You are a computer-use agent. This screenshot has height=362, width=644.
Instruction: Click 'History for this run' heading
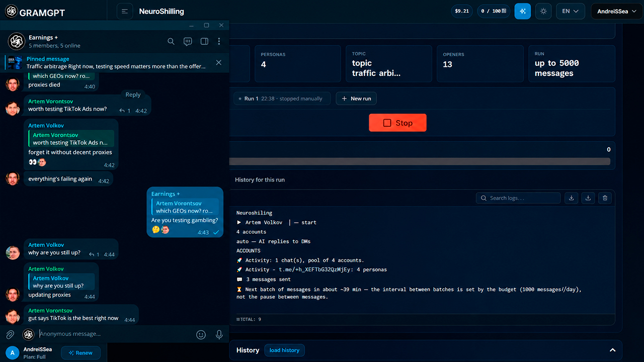coord(260,179)
